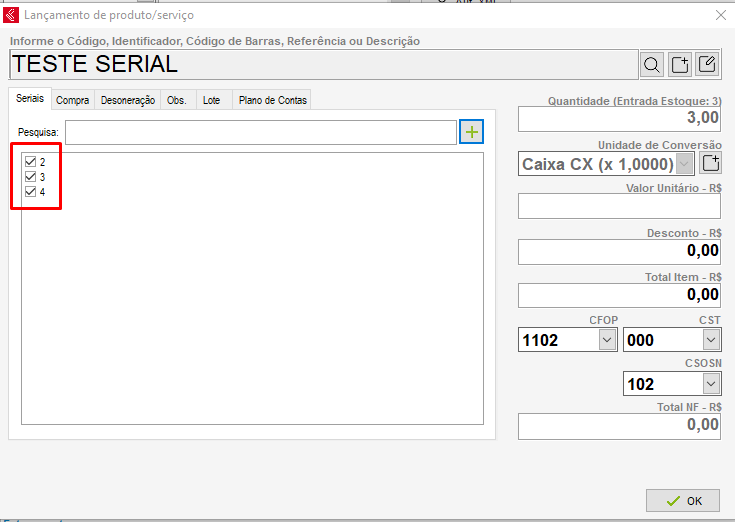Image resolution: width=735 pixels, height=522 pixels.
Task: Uncheck serial number 3 checkbox
Action: (30, 176)
